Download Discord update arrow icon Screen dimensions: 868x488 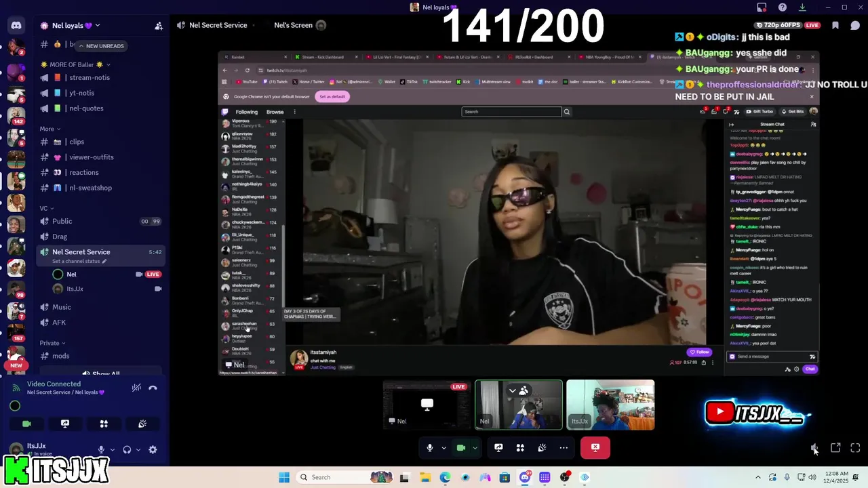pos(802,7)
